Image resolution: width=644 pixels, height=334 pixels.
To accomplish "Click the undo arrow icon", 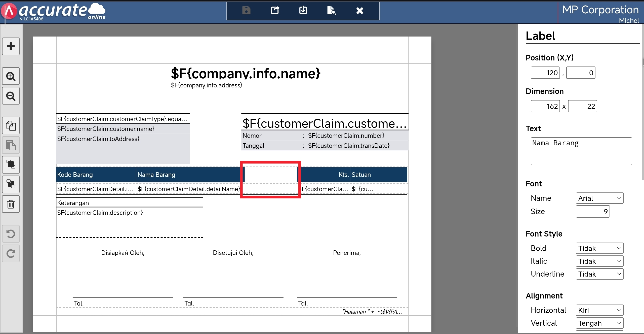I will 11,234.
